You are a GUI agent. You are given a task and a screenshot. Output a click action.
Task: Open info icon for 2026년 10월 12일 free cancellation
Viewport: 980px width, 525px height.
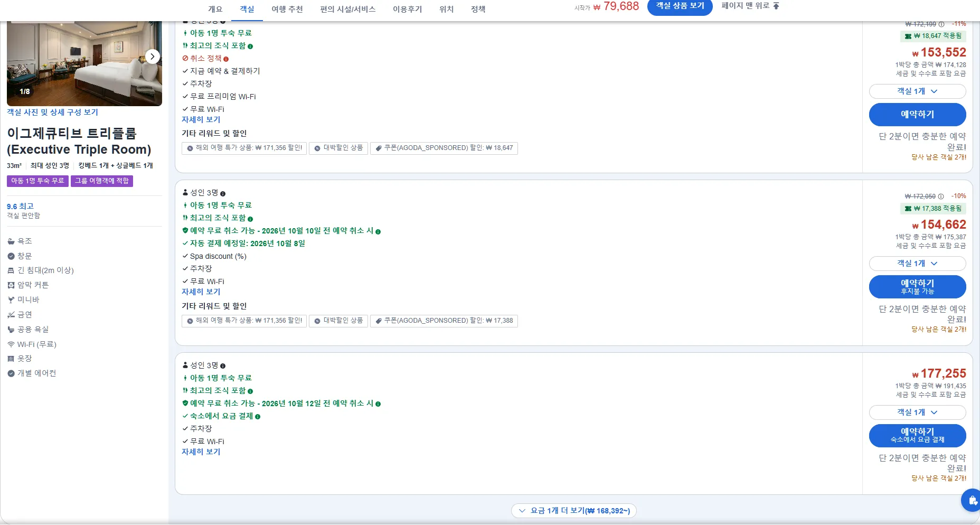(378, 404)
